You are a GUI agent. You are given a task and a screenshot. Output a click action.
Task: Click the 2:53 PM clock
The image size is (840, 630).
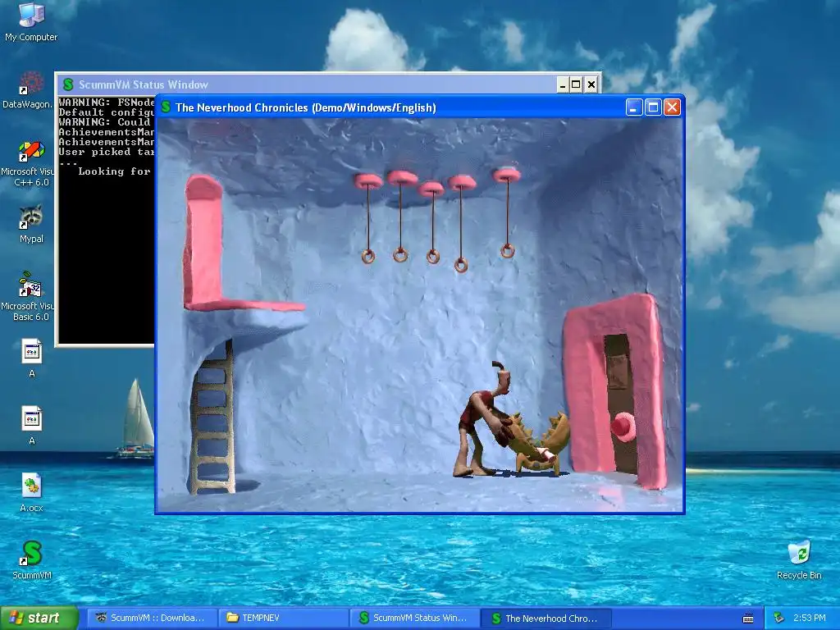[x=810, y=618]
